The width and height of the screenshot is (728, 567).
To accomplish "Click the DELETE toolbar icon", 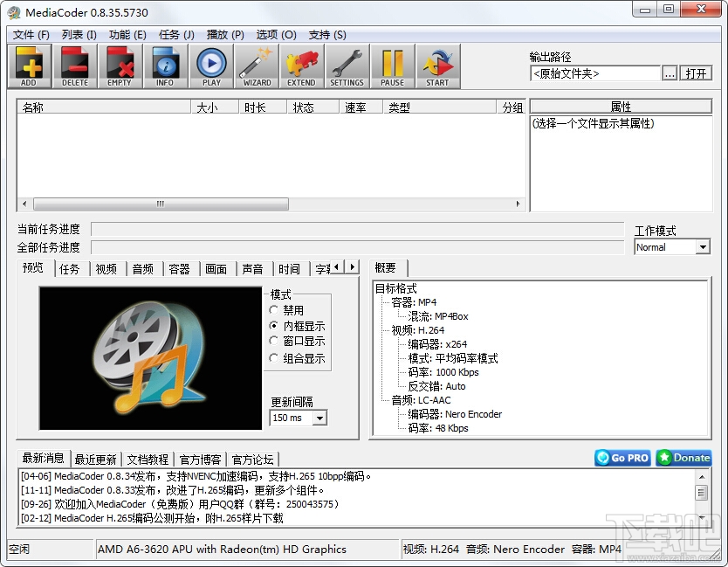I will [75, 66].
